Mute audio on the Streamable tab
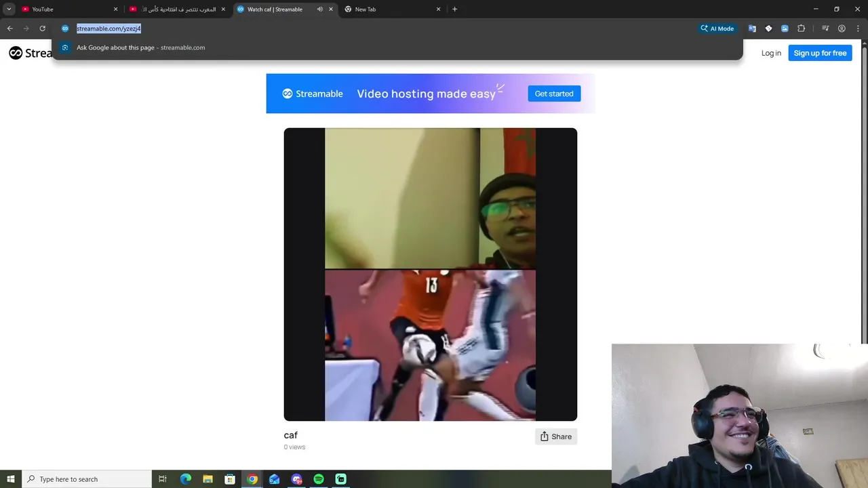The height and width of the screenshot is (488, 868). (x=319, y=9)
